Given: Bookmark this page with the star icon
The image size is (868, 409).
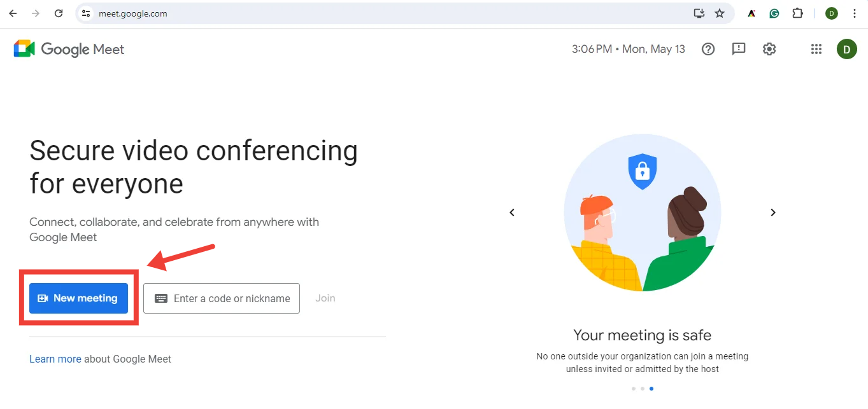Looking at the screenshot, I should [x=720, y=13].
